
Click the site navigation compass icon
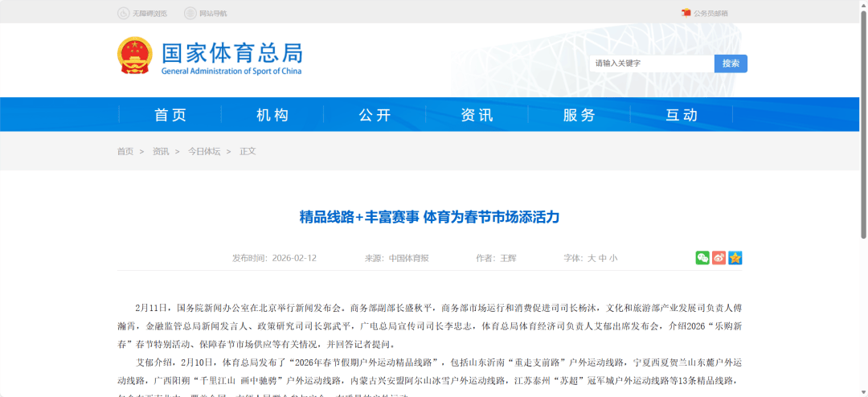pyautogui.click(x=190, y=13)
